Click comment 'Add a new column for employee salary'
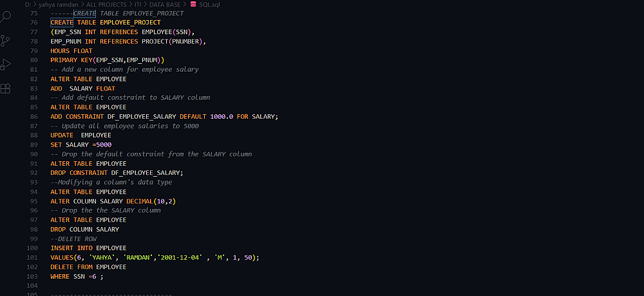The height and width of the screenshot is (296, 644). pyautogui.click(x=130, y=70)
